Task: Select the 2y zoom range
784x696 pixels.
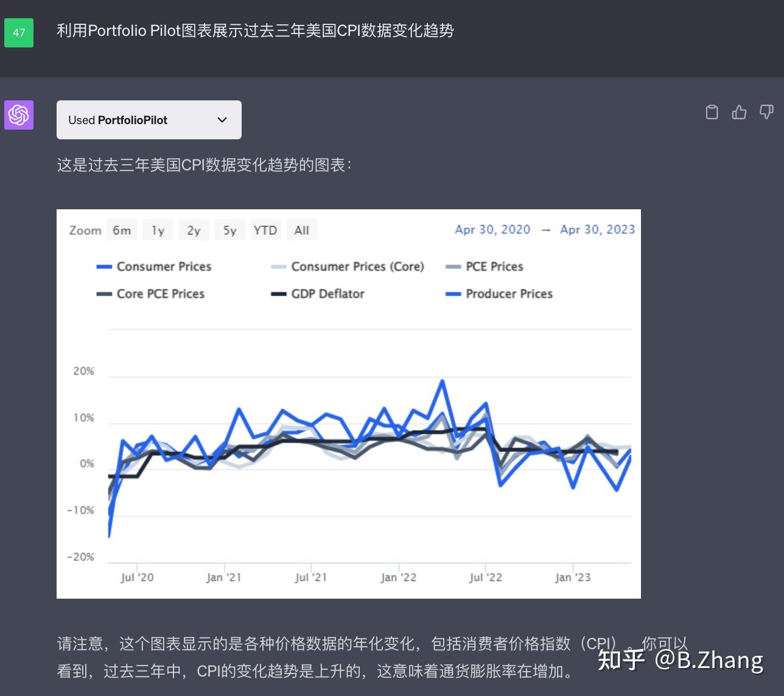Action: (x=194, y=230)
